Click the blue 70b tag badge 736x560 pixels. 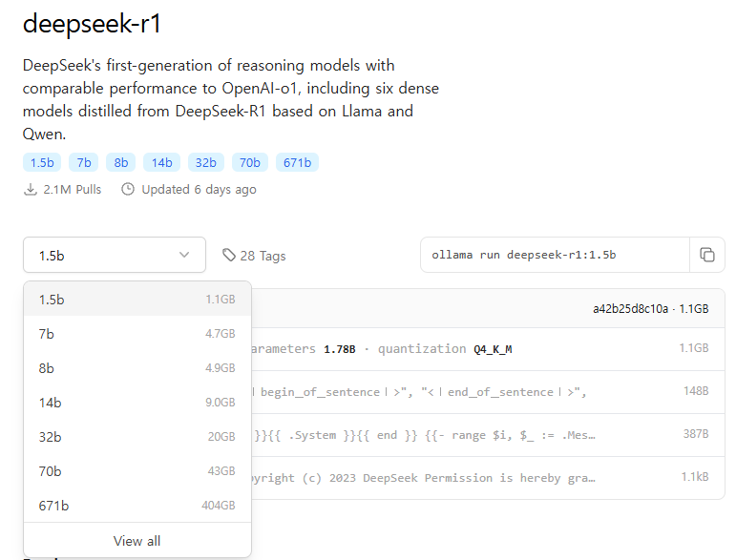[x=250, y=163]
